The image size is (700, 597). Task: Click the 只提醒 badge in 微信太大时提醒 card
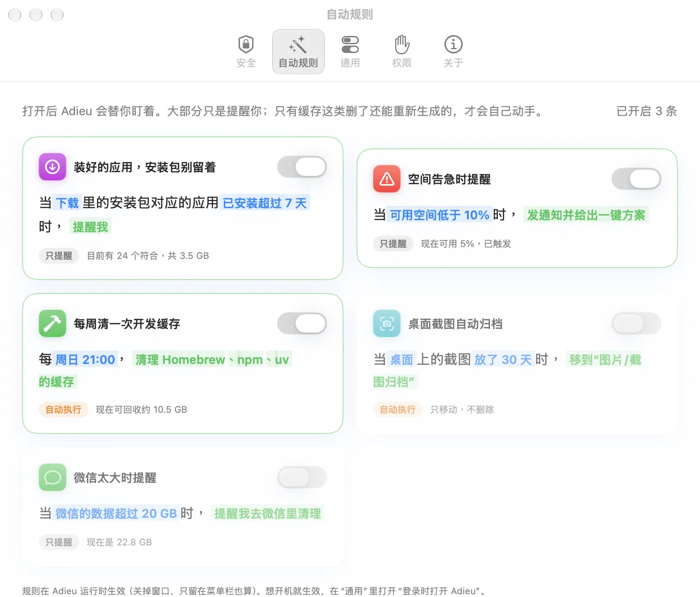coord(59,542)
